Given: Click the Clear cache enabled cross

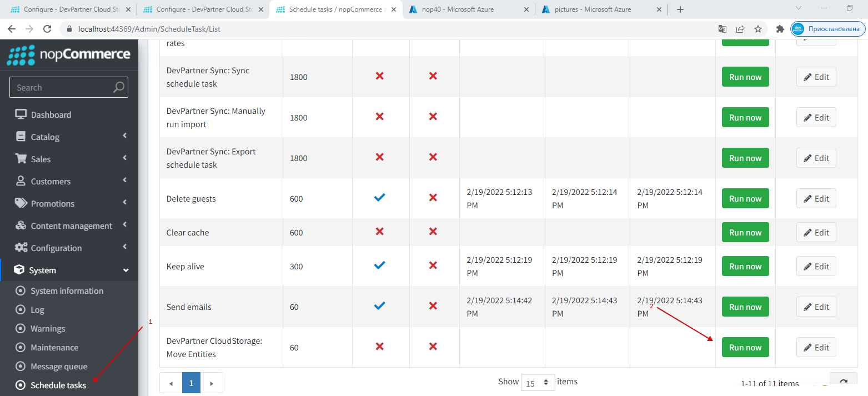Looking at the screenshot, I should [x=379, y=231].
